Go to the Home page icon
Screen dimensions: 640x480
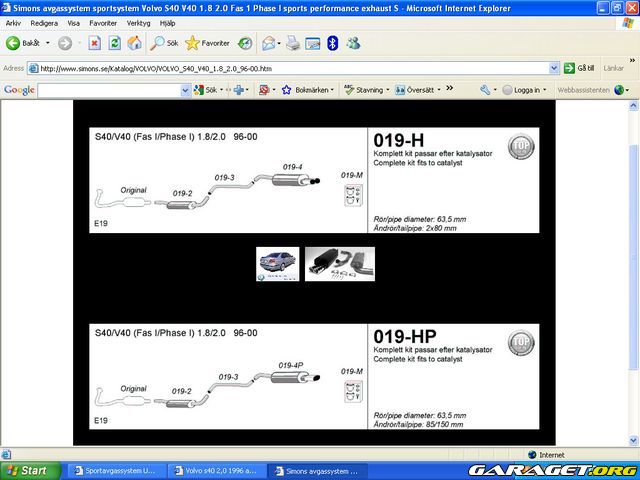point(134,43)
